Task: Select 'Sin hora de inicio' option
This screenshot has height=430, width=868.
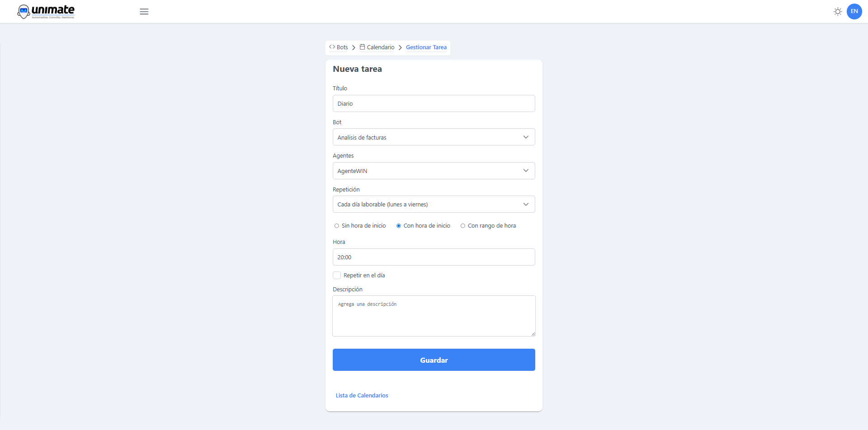Action: tap(337, 226)
